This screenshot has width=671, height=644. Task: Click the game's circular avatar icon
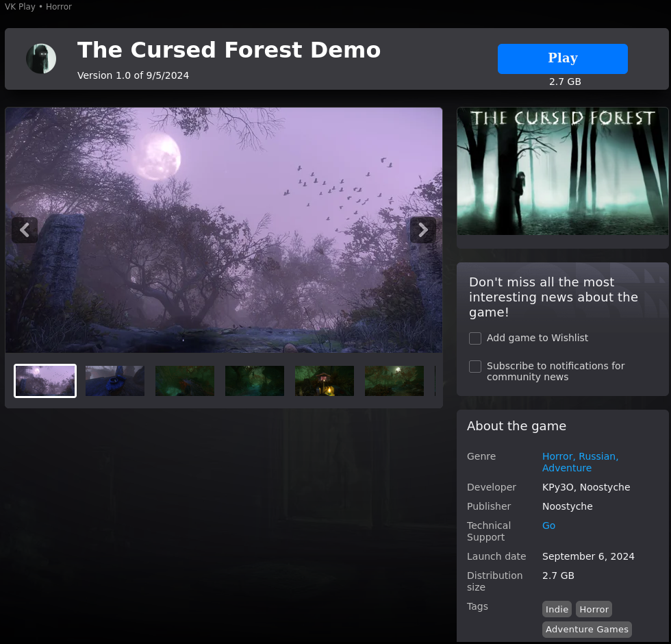tap(41, 59)
